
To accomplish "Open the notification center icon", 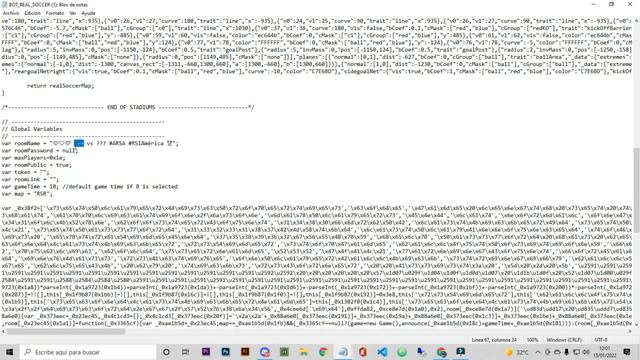I will pos(627,352).
